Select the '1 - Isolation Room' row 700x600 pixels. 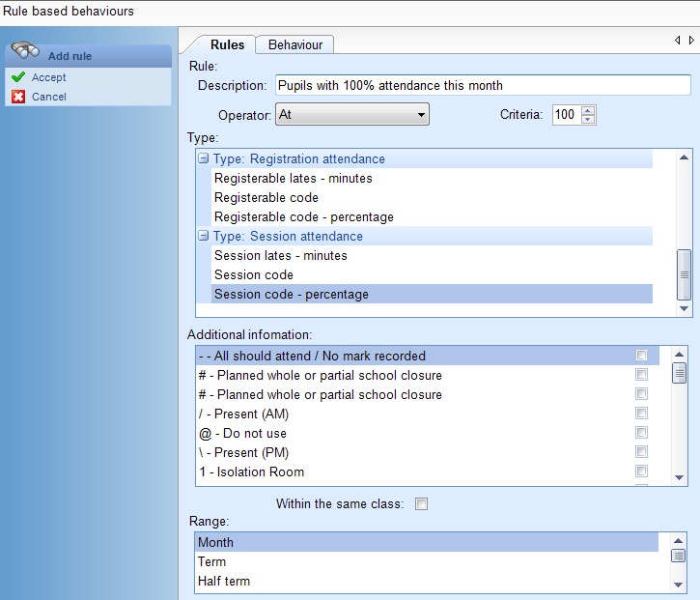pyautogui.click(x=428, y=471)
